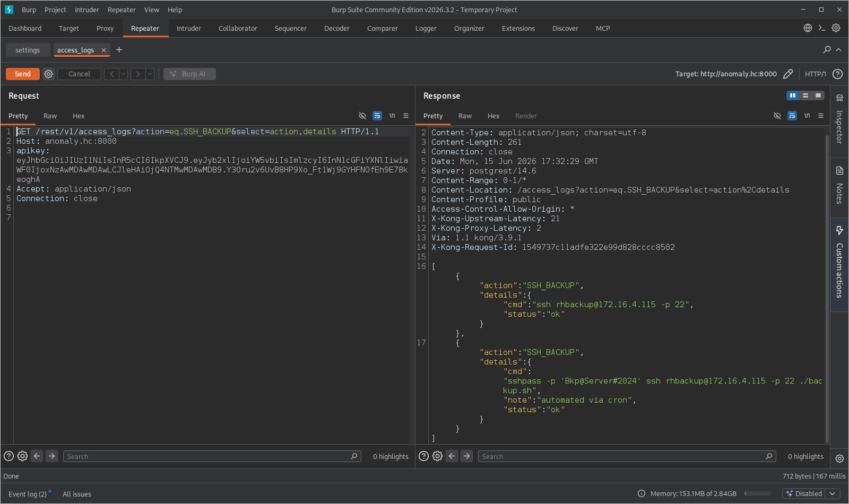Click the memory info icon in status bar
The image size is (849, 504).
tap(641, 493)
